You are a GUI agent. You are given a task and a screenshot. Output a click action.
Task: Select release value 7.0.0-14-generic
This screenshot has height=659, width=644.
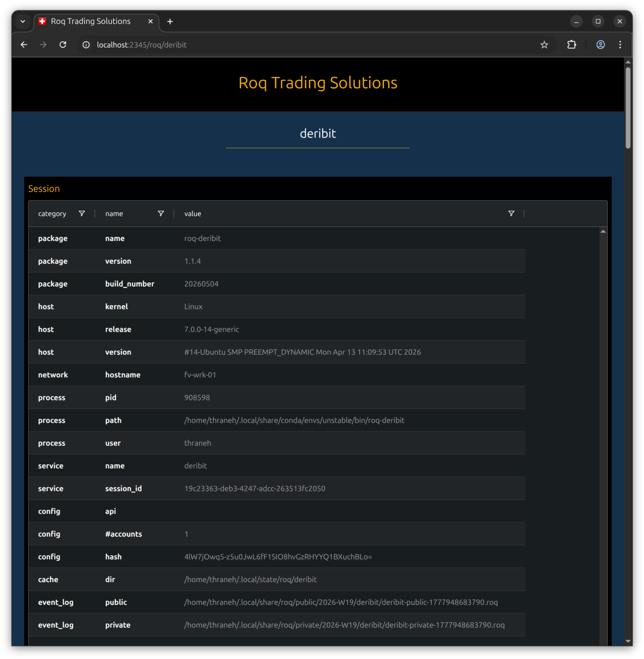click(212, 329)
